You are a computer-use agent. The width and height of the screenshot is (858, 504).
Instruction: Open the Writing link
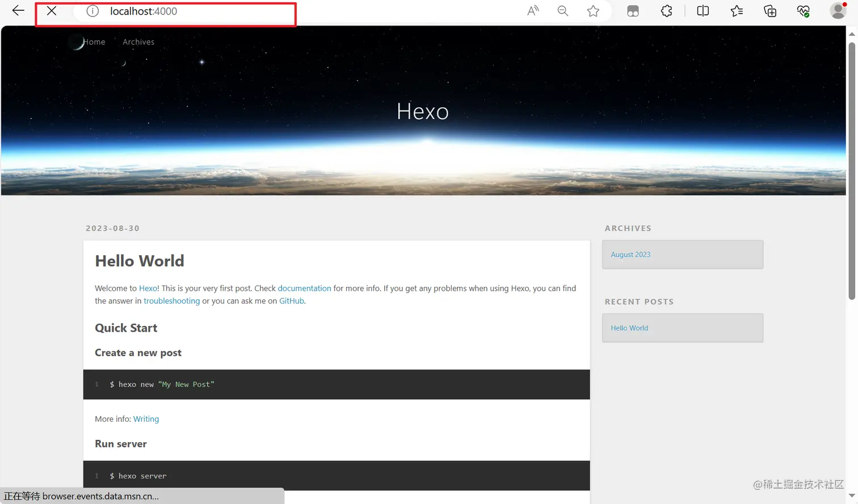(146, 419)
